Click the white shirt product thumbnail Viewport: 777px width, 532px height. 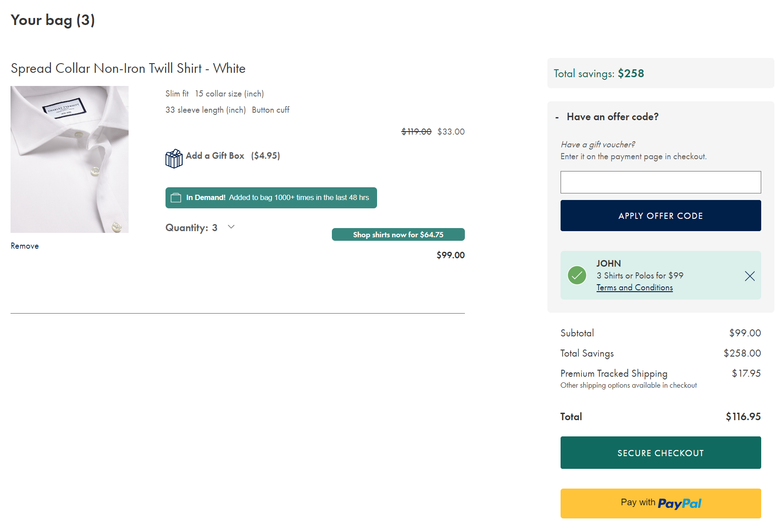(69, 159)
